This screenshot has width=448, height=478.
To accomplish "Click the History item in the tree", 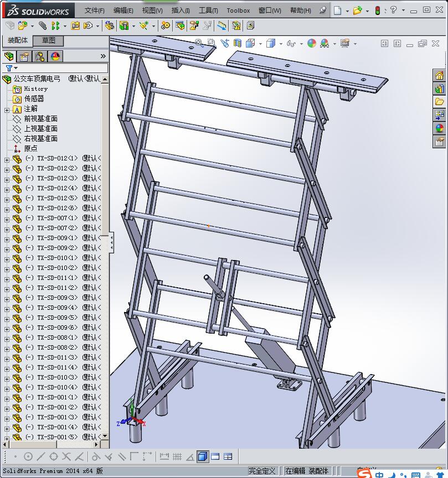I will click(35, 89).
